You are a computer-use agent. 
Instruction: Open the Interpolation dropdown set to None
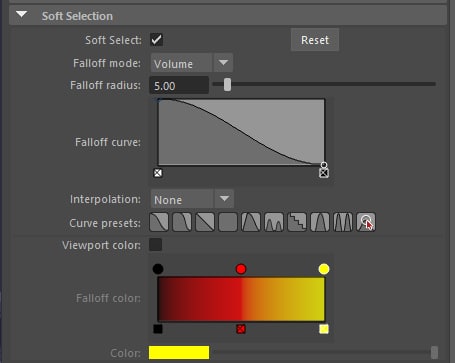pos(192,199)
